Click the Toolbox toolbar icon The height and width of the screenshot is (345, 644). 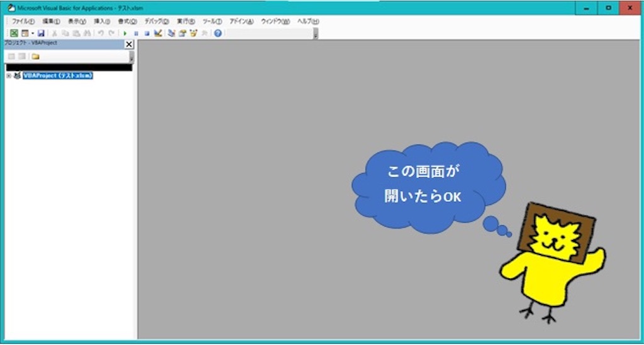coord(204,33)
